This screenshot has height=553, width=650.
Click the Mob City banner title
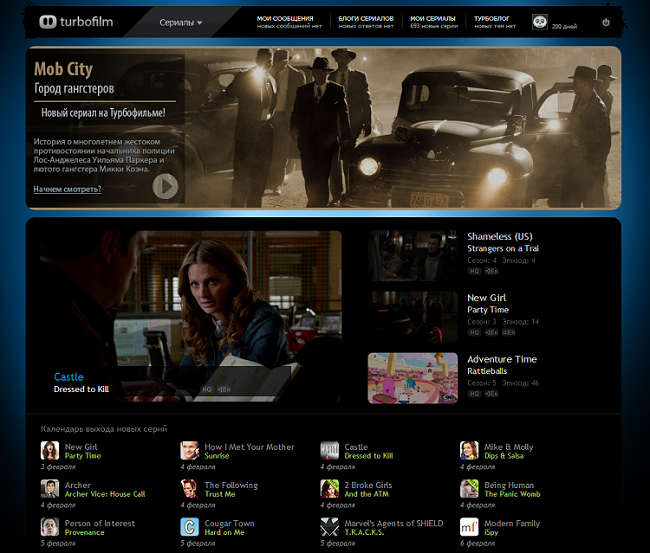point(63,69)
